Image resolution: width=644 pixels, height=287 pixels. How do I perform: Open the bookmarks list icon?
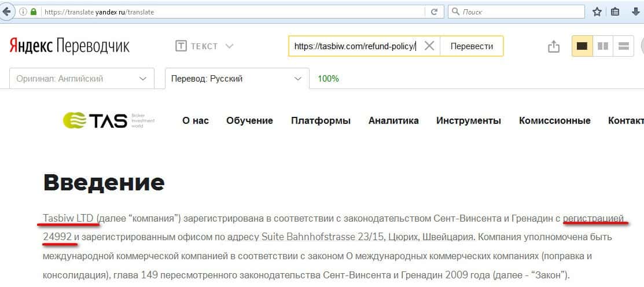(614, 12)
